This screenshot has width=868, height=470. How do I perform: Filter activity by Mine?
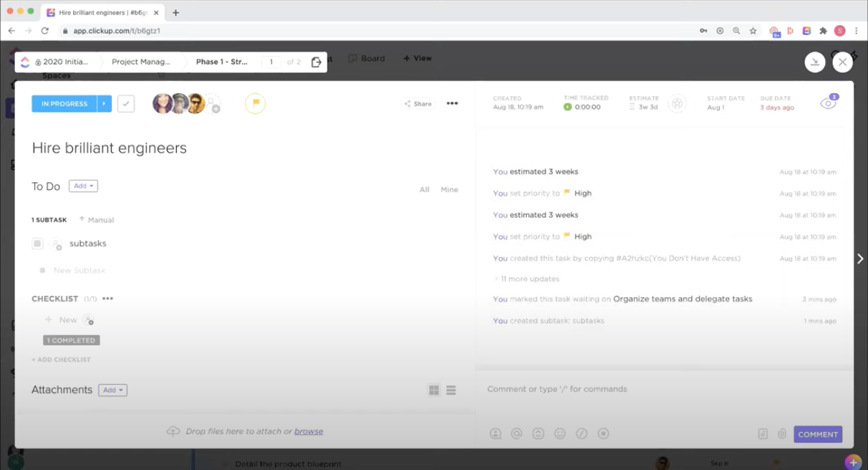point(449,190)
